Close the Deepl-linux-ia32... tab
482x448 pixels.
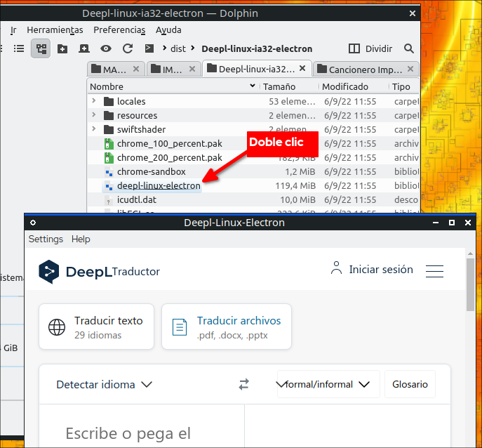pos(302,68)
